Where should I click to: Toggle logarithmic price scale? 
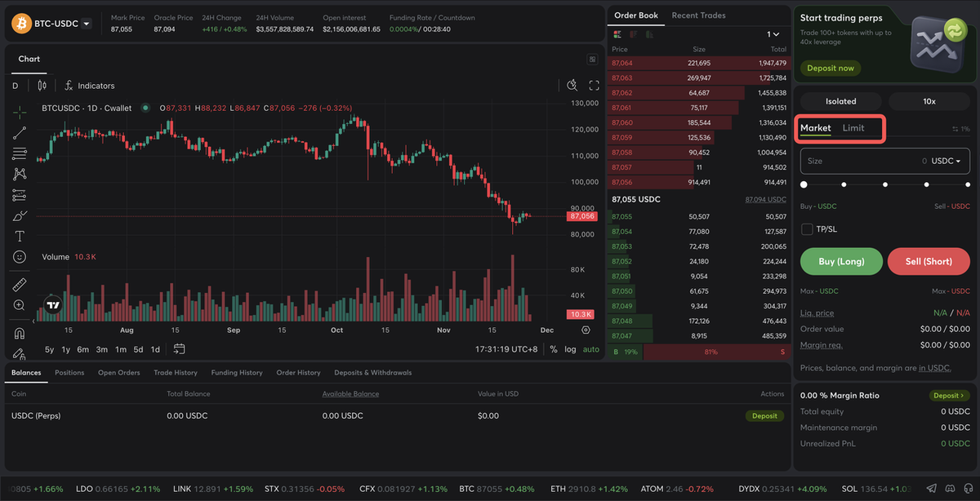point(570,349)
